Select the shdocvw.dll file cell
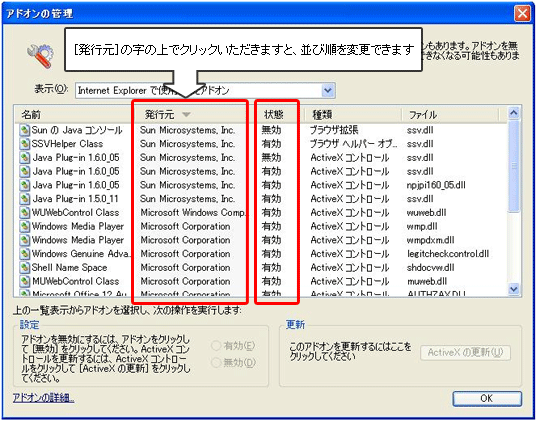 pos(430,268)
